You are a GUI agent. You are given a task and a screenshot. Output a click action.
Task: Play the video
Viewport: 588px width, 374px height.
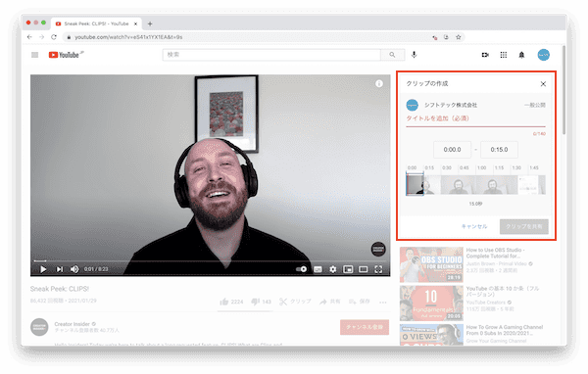[43, 269]
